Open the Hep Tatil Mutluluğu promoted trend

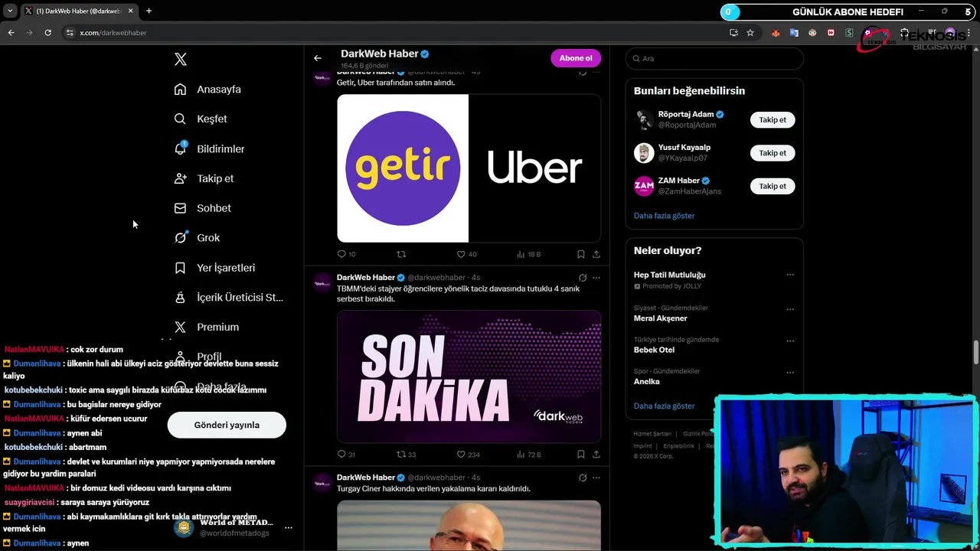coord(670,275)
